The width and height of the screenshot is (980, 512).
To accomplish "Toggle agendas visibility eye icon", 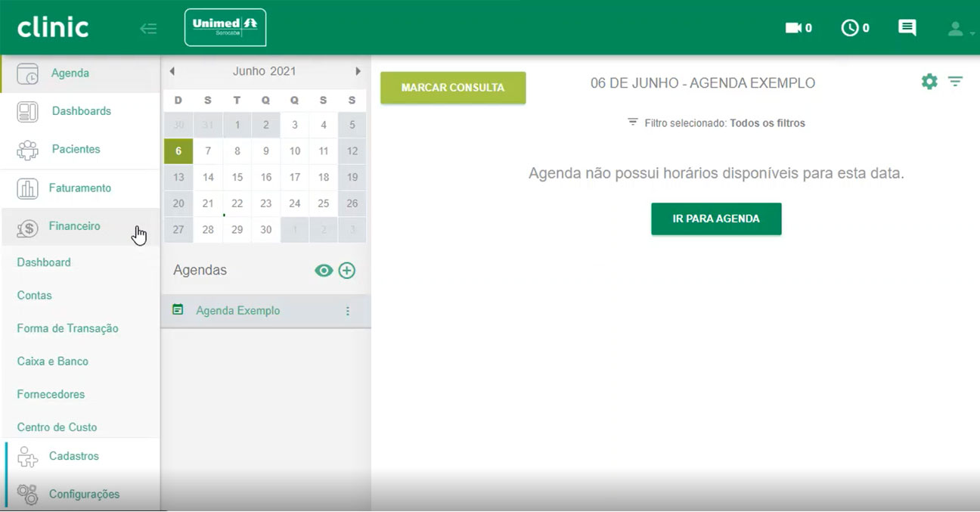I will (324, 271).
